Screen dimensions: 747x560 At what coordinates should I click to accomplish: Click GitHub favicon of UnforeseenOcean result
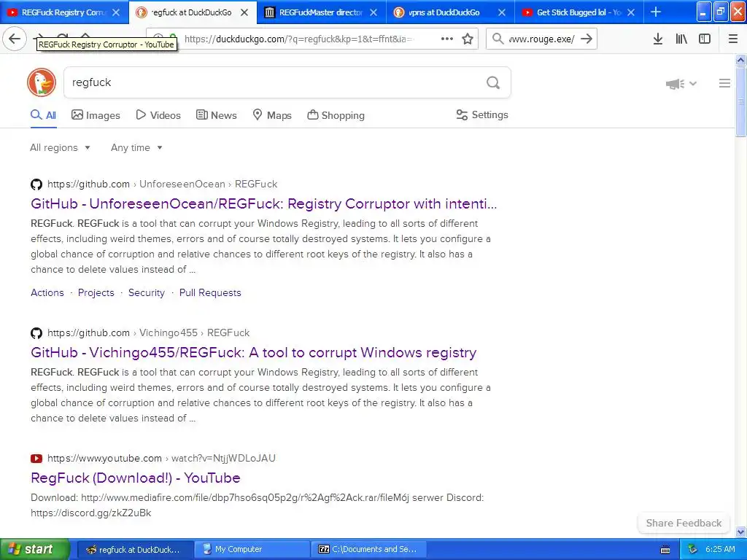click(36, 184)
